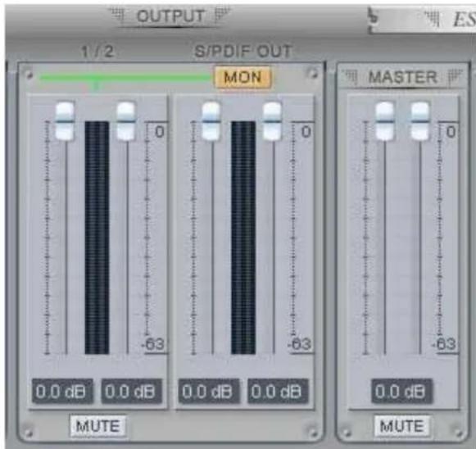Click the green stereo link bar

click(127, 78)
